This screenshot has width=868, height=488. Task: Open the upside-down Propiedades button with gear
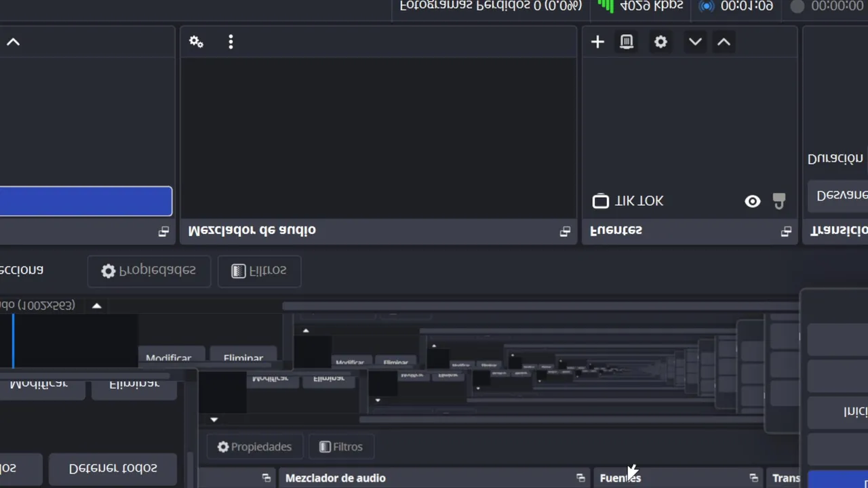click(149, 271)
